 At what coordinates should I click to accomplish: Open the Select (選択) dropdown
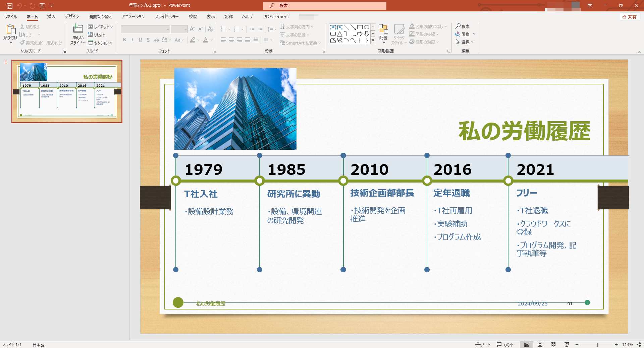tap(465, 42)
